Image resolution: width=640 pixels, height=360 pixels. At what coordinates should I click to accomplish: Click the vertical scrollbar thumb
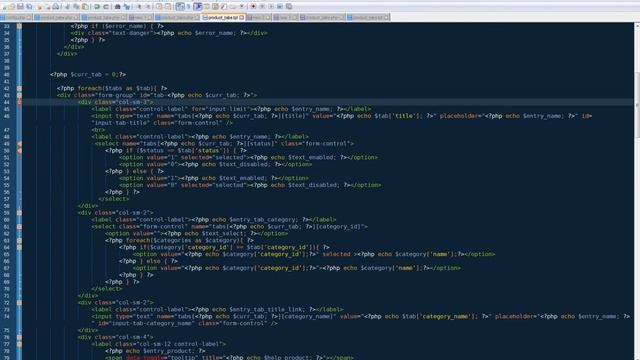point(637,104)
